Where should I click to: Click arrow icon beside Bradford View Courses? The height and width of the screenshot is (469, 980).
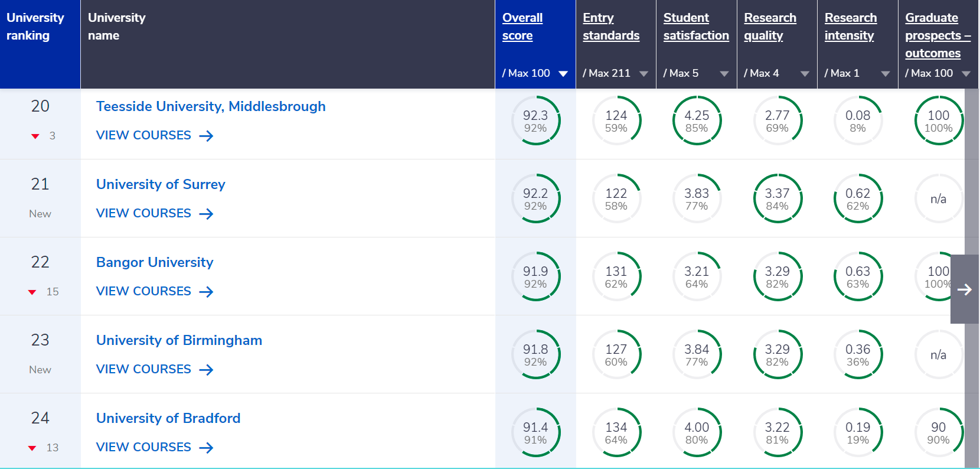coord(206,448)
